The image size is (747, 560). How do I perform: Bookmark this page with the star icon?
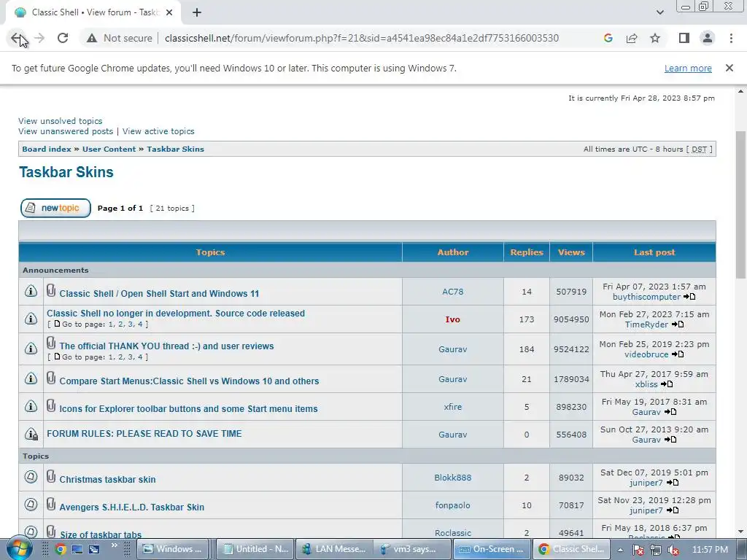(x=655, y=38)
